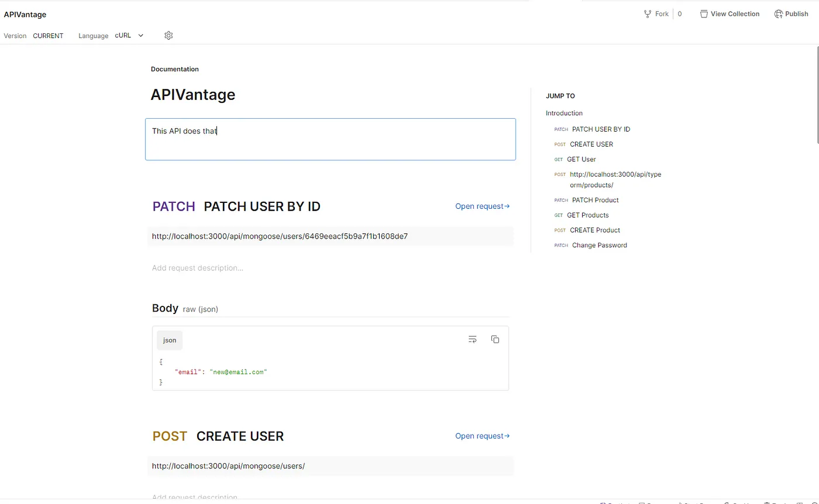
Task: Click the settings gear icon
Action: pos(168,36)
